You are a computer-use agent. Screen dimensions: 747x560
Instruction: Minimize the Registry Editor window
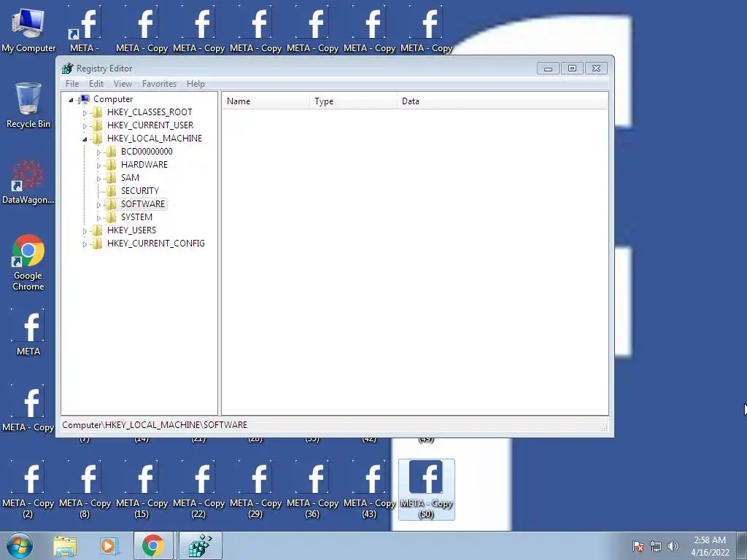pyautogui.click(x=548, y=69)
